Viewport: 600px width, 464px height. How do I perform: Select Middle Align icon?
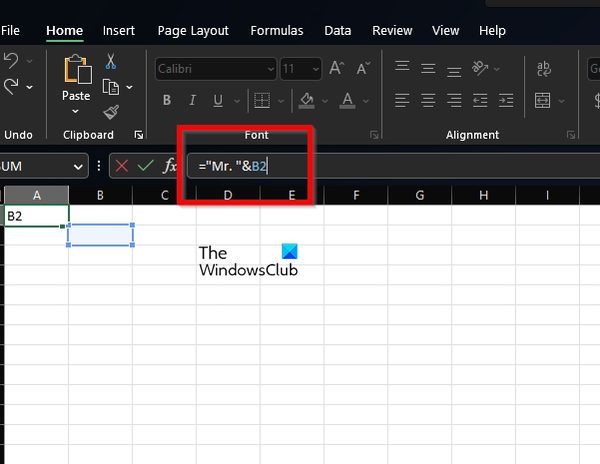(x=428, y=68)
